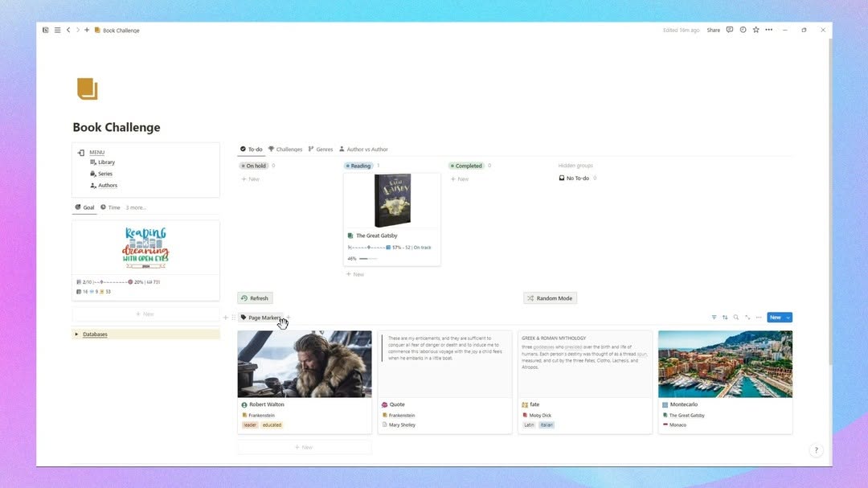Open The Great Gatsby card title
The image size is (868, 488).
376,236
